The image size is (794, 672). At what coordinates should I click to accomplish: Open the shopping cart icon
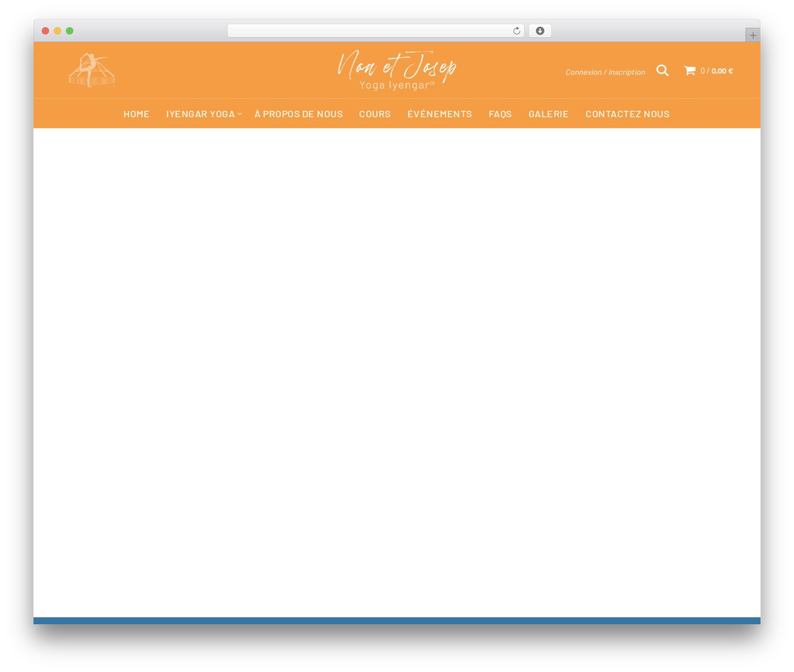click(x=690, y=71)
